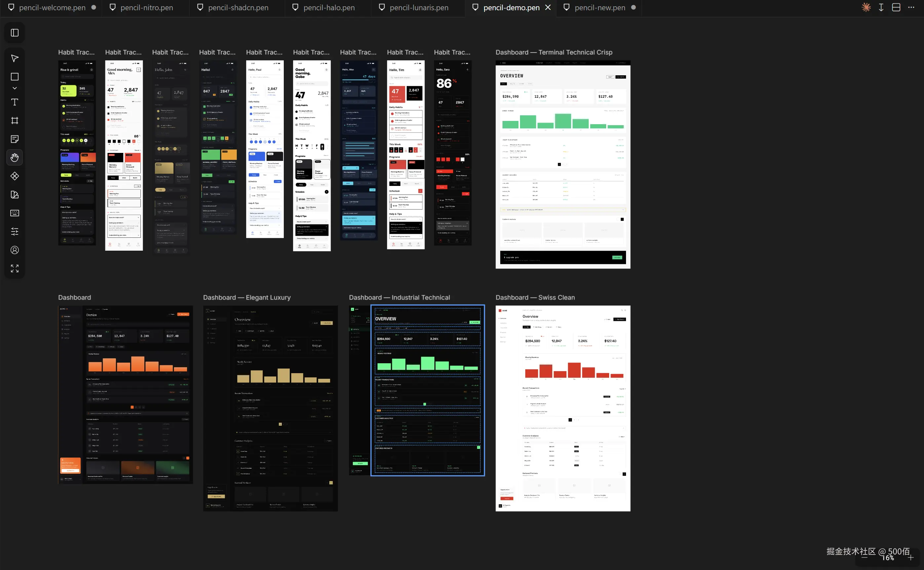Select the Dashboard — Swiss Clean frame thumbnail
Screen dimensions: 924x570
[x=563, y=408]
